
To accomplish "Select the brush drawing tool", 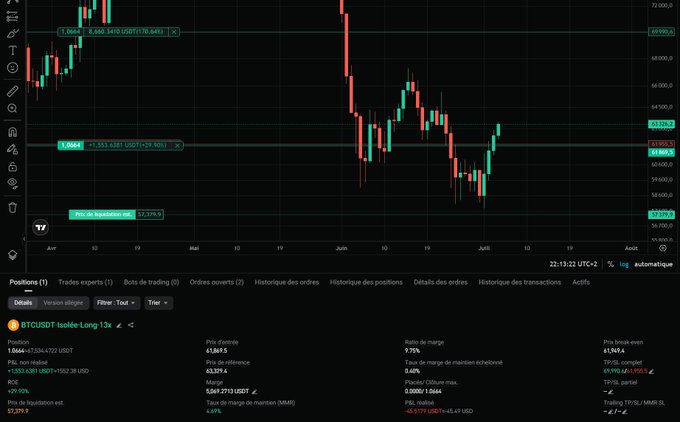I will click(12, 33).
